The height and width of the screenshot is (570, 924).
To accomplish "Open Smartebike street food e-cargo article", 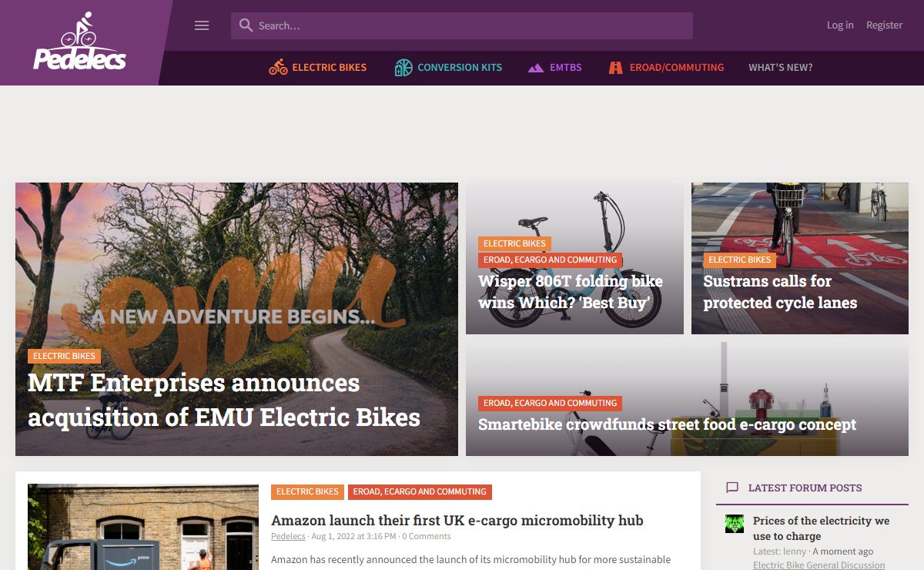I will pos(667,424).
